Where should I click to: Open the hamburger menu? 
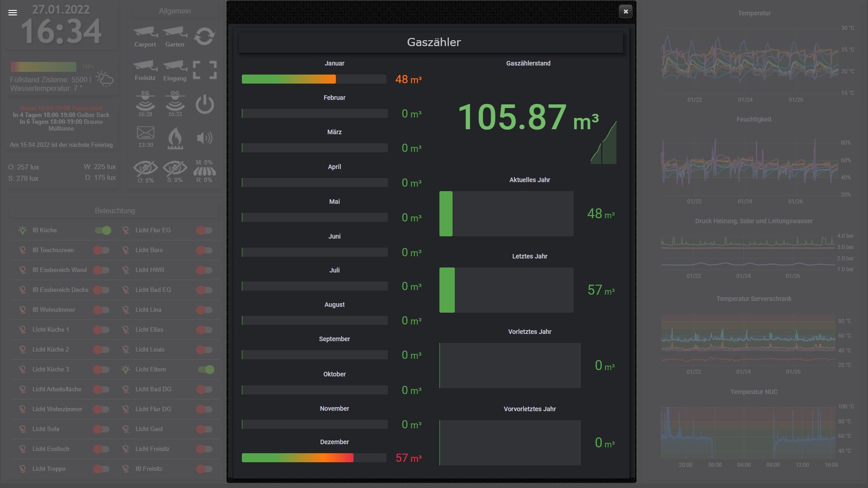click(13, 13)
